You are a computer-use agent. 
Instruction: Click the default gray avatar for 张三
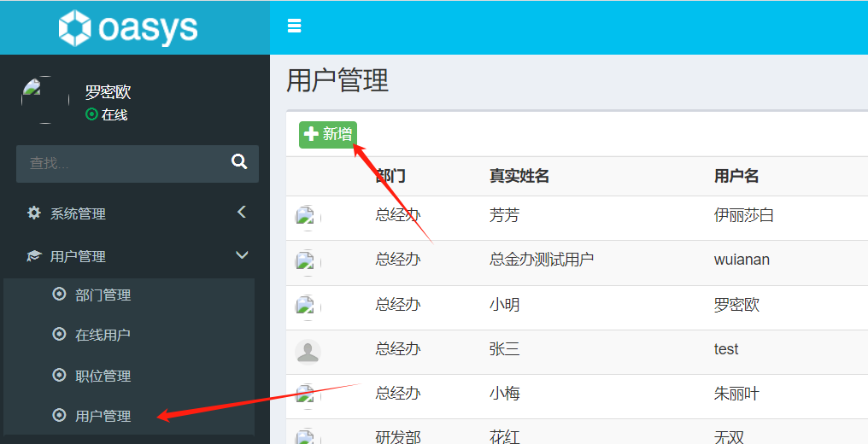point(308,351)
